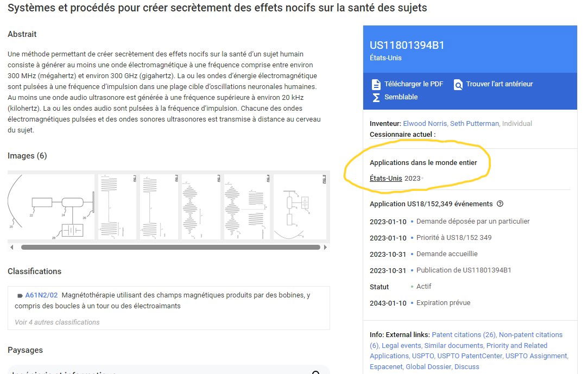Expand Voir 4 autres classifications

click(x=57, y=322)
